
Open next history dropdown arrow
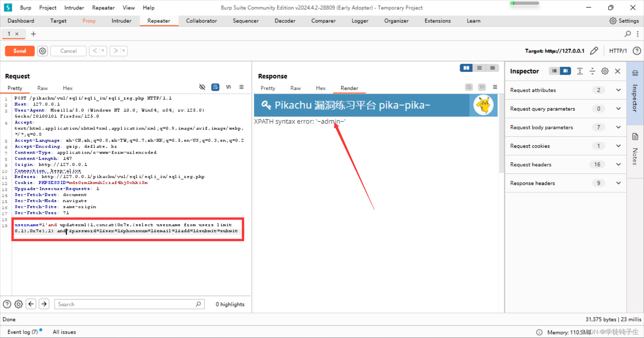pos(124,51)
